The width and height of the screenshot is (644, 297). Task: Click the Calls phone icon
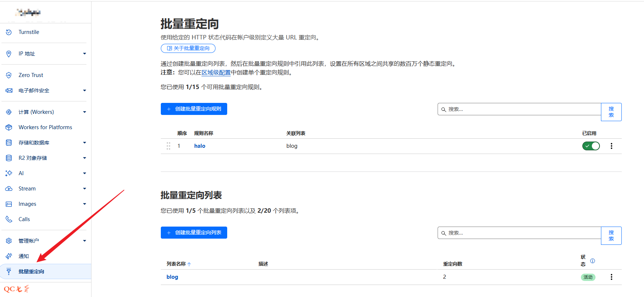tap(9, 219)
